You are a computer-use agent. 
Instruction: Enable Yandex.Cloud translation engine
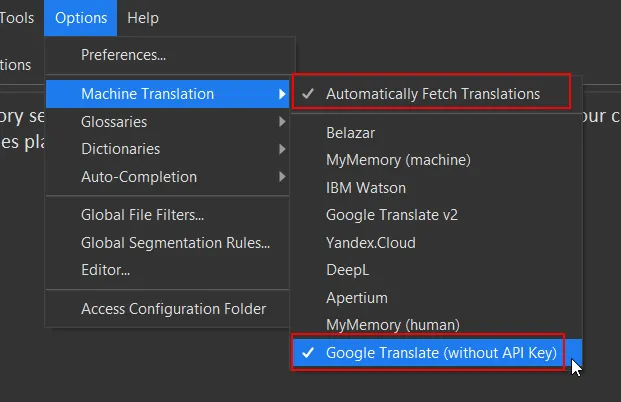(370, 242)
